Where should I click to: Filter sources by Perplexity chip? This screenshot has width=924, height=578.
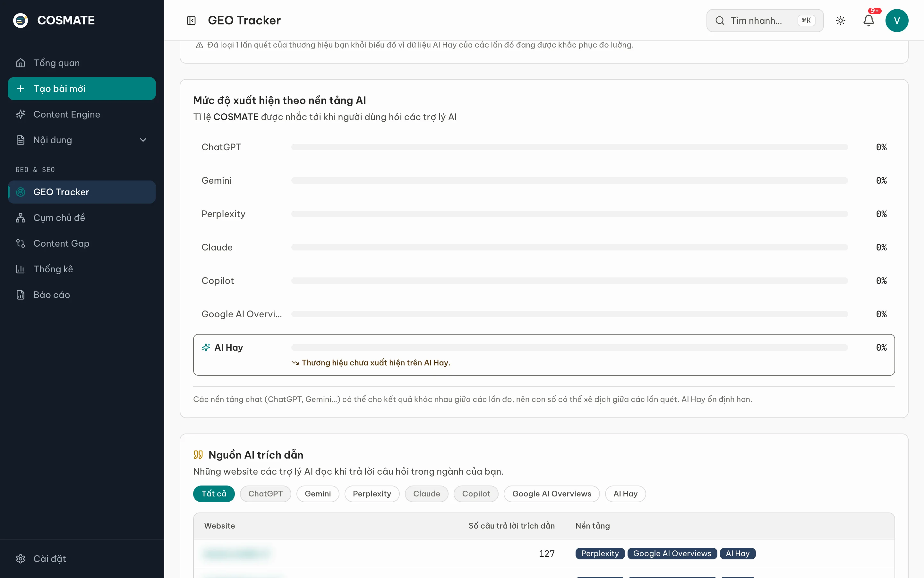tap(372, 494)
